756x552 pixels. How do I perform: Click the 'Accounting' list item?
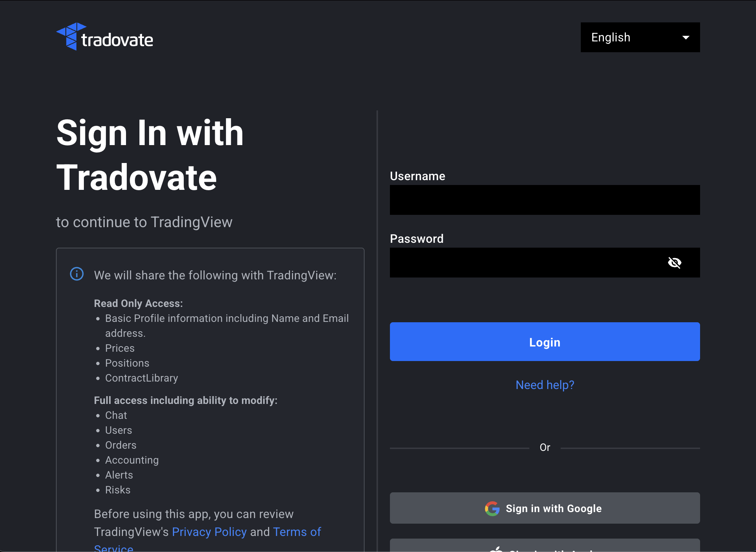[x=132, y=460]
